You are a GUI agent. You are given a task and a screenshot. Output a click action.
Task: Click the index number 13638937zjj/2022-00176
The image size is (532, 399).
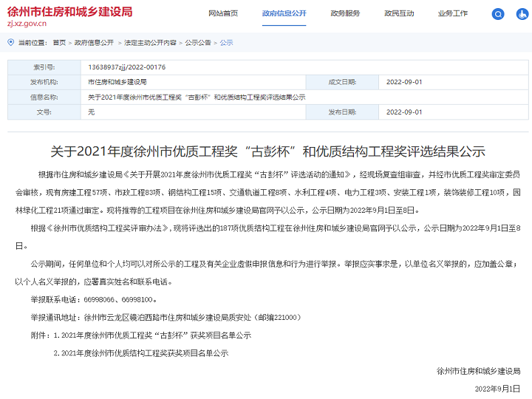point(126,67)
